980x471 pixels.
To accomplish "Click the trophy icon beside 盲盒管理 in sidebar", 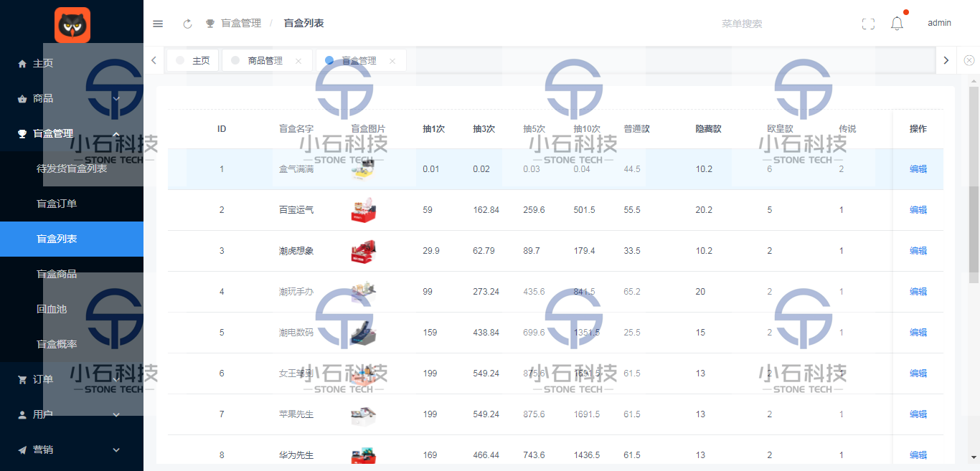I will point(22,133).
